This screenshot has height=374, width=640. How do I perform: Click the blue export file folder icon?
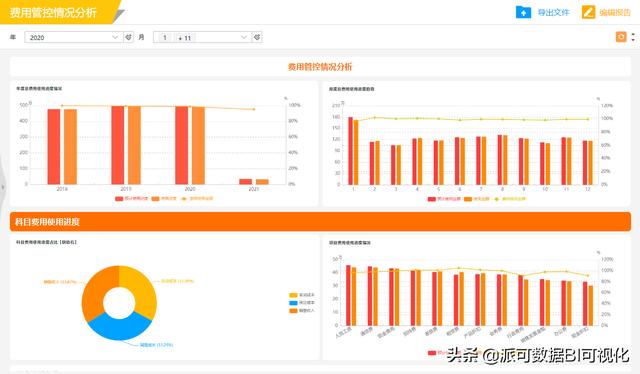[523, 12]
